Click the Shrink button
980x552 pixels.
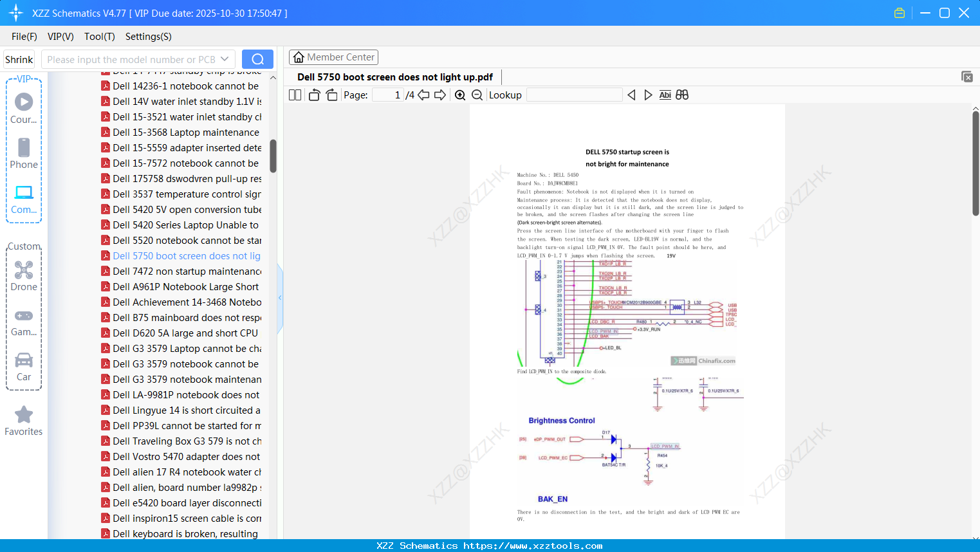point(19,59)
